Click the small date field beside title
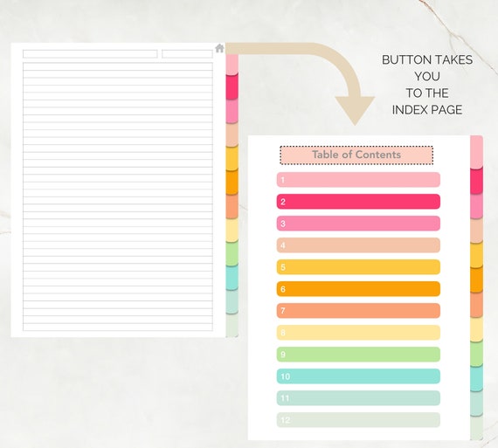The width and height of the screenshot is (498, 448). click(187, 53)
